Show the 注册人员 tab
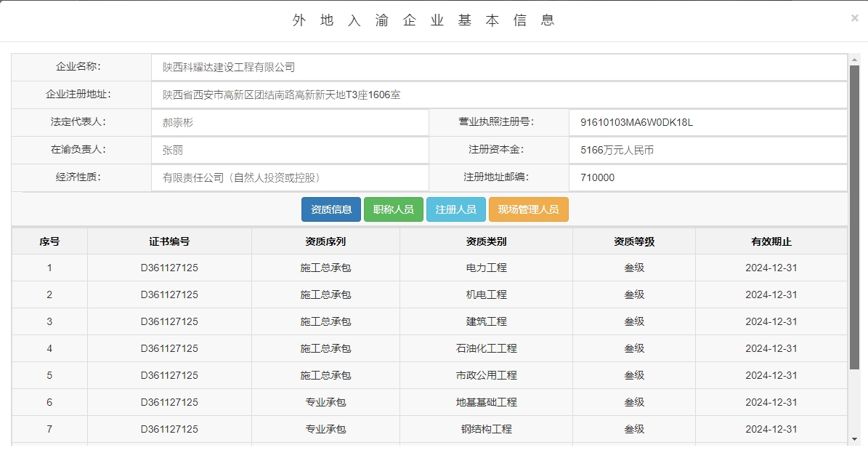This screenshot has height=453, width=868. pos(456,209)
